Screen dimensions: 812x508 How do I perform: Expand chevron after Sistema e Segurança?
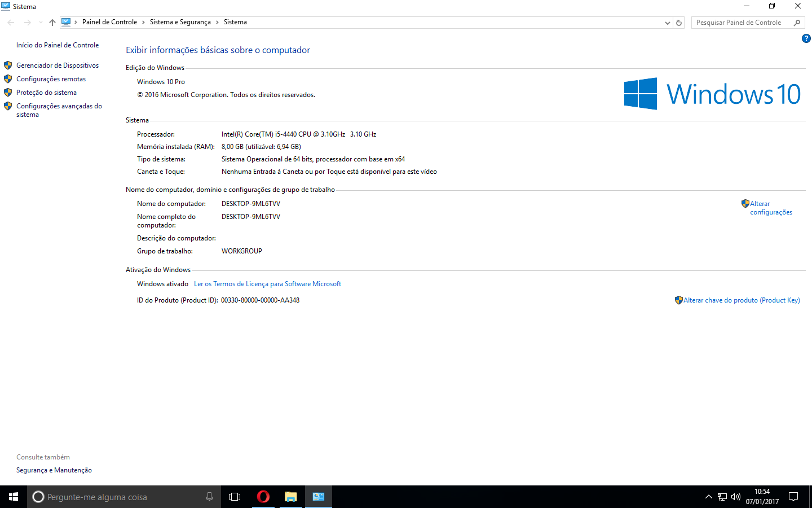coord(217,23)
